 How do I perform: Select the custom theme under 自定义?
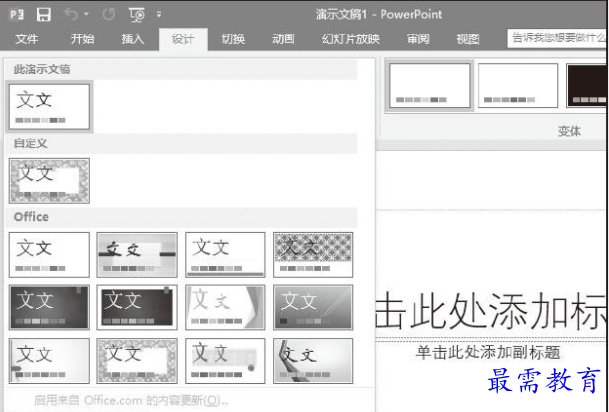click(x=49, y=181)
